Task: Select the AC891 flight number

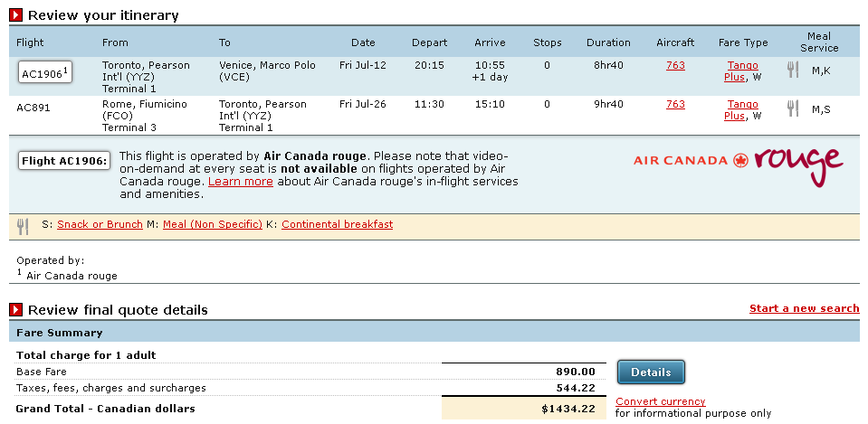Action: pyautogui.click(x=33, y=108)
